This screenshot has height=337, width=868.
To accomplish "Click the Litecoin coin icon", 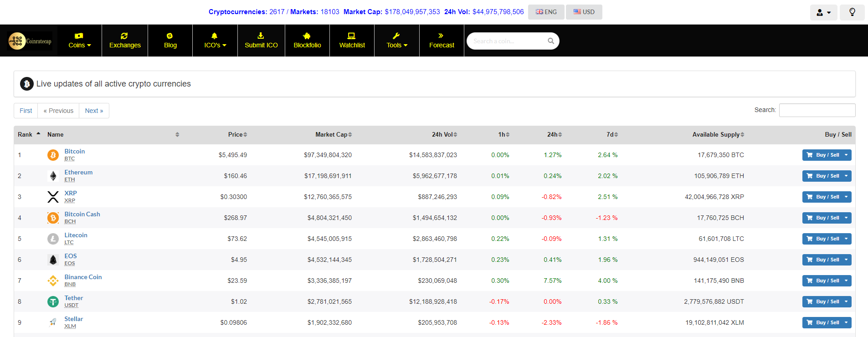I will pyautogui.click(x=53, y=239).
